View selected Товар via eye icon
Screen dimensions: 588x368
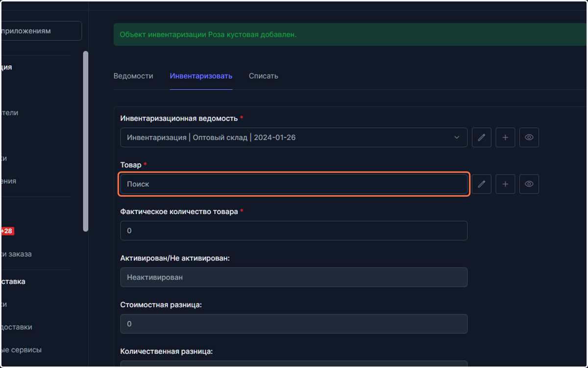529,184
